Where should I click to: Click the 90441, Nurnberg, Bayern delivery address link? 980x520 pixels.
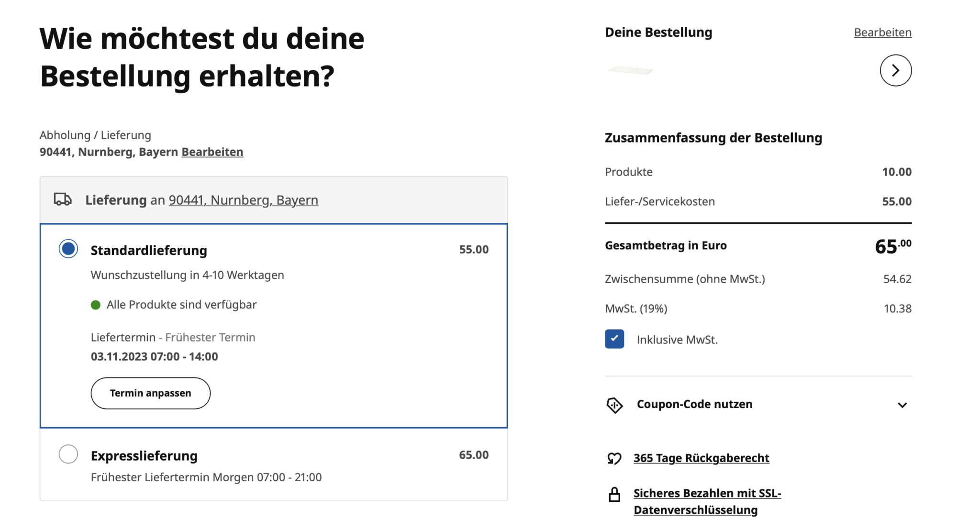(x=243, y=200)
